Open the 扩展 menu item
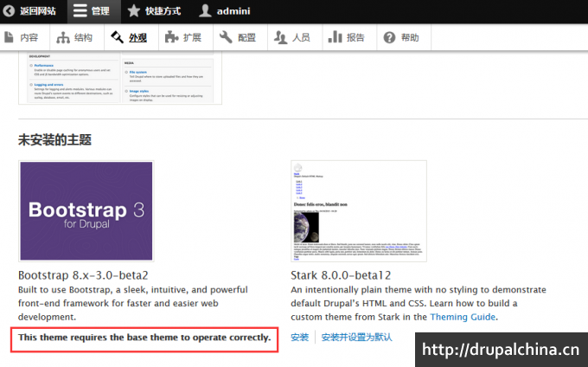The width and height of the screenshot is (588, 367). pyautogui.click(x=192, y=37)
